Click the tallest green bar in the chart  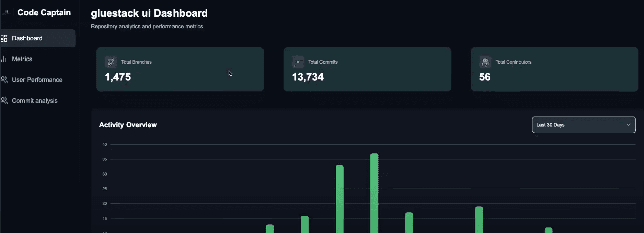point(374,193)
